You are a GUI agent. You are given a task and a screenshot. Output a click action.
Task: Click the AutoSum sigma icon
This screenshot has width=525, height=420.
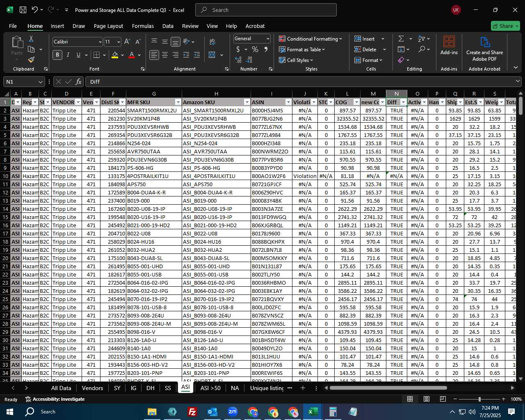(x=401, y=39)
